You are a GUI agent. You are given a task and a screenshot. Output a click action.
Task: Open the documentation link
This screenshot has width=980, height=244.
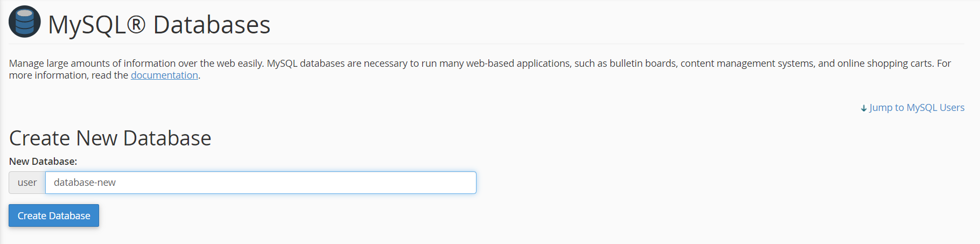point(164,75)
